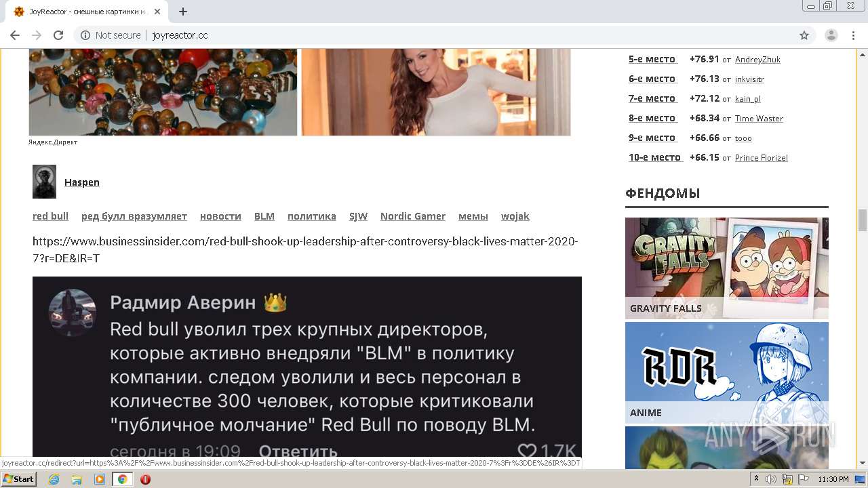Open the 'новости' tag
This screenshot has width=868, height=488.
[220, 216]
